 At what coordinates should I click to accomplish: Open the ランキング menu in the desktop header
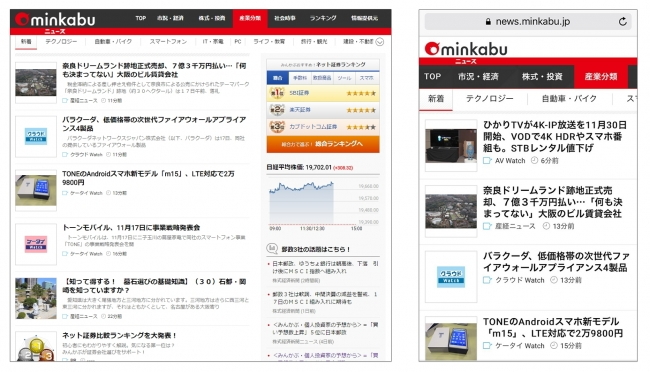(323, 18)
